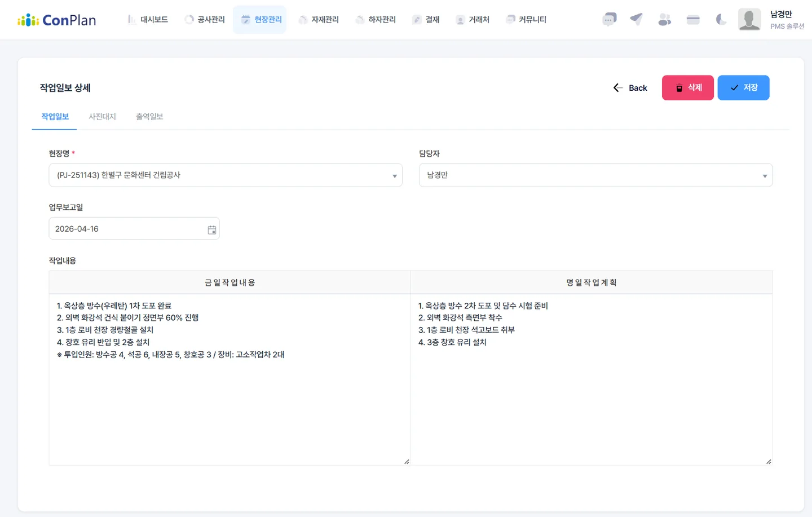
Task: Click the 거래처 person icon
Action: pyautogui.click(x=460, y=20)
